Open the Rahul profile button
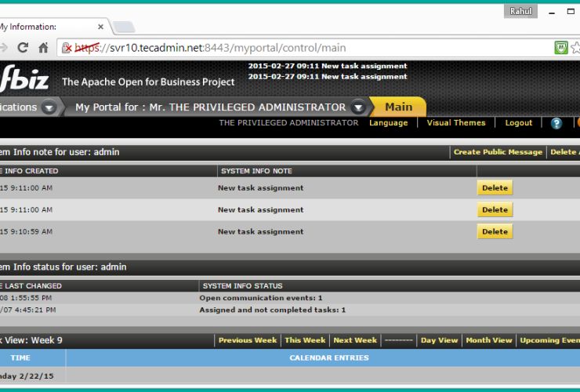 521,12
